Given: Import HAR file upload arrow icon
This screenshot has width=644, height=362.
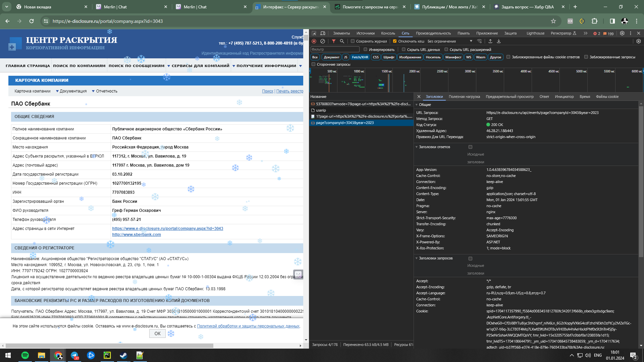Looking at the screenshot, I should [490, 41].
